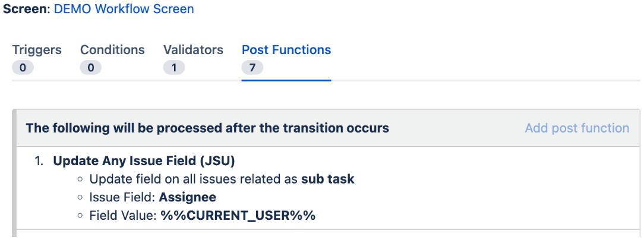The image size is (644, 240).
Task: Select the Update Any Issue Field (JSU) entry
Action: (144, 161)
